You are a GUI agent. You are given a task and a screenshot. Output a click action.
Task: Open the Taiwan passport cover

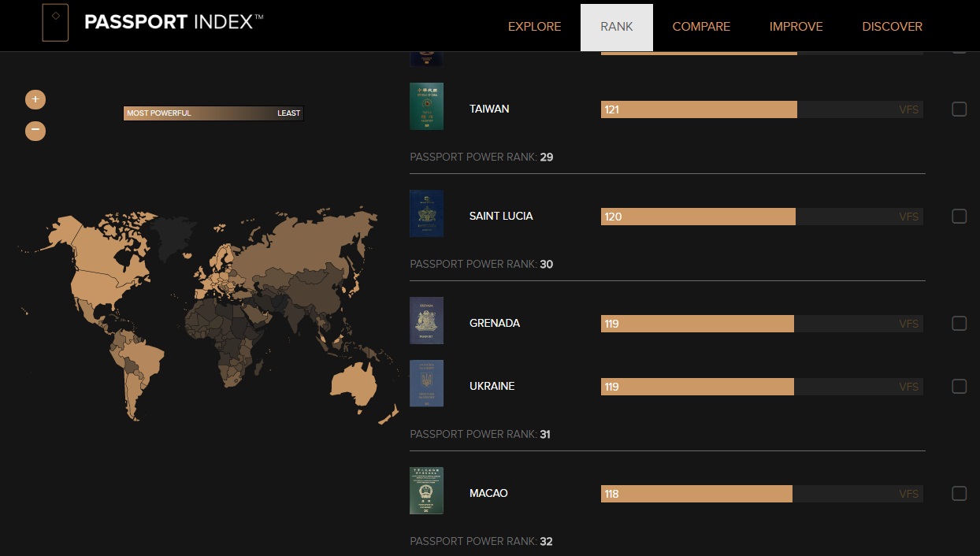[x=426, y=106]
